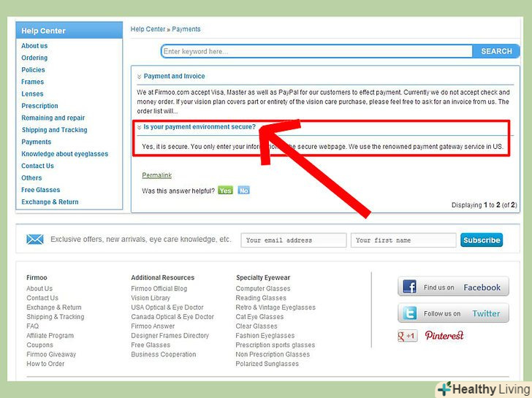Open Remaining and repair topic
Viewport: 532px width, 398px height.
click(53, 118)
